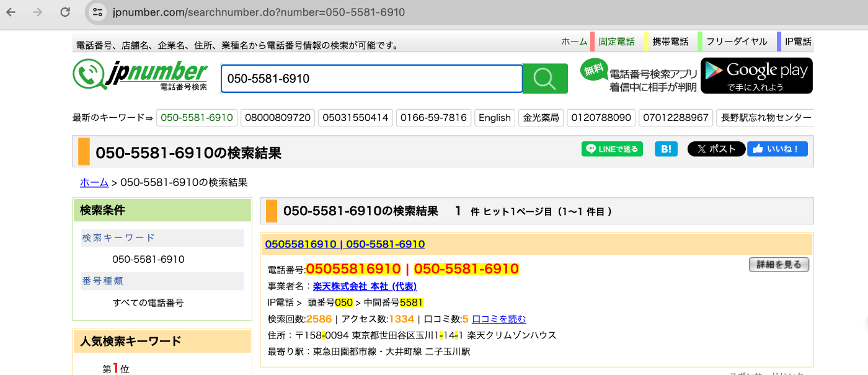Reload the page with refresh icon
Screen dimensions: 868x375
pyautogui.click(x=65, y=12)
